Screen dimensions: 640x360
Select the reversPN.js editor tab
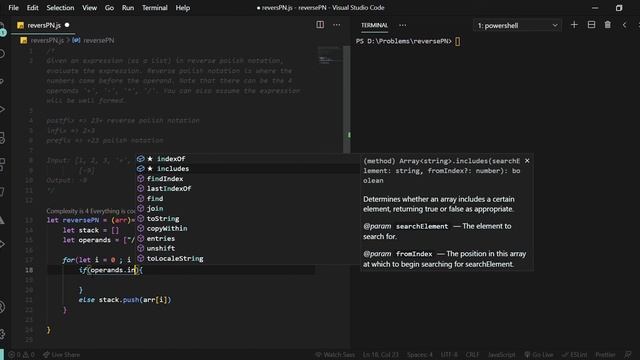coord(43,25)
